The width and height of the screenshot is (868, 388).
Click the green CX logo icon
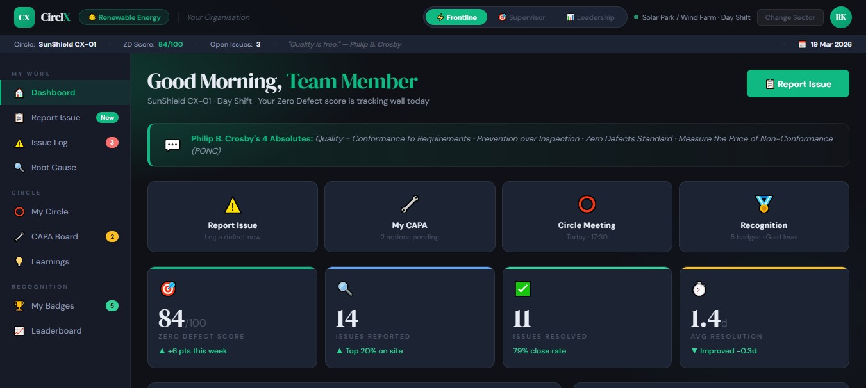pos(24,17)
